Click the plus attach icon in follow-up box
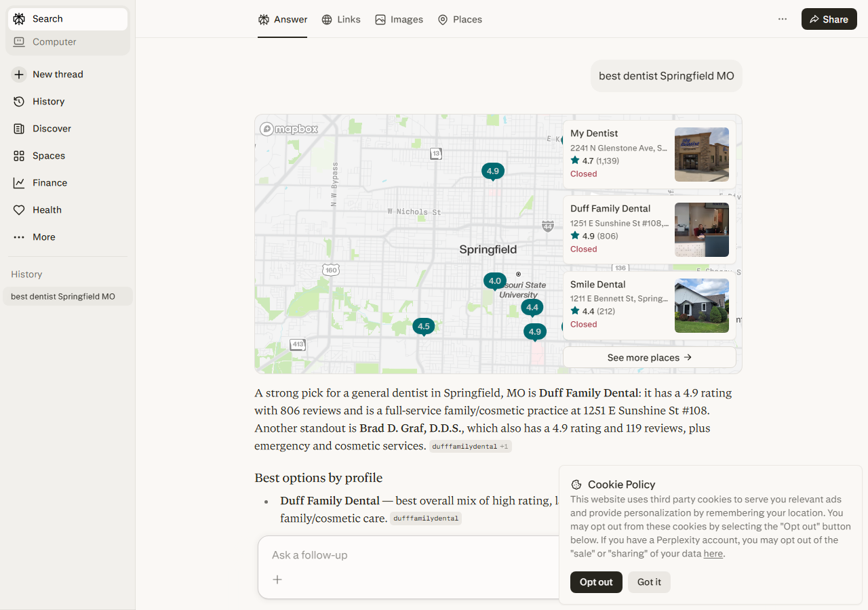This screenshot has height=610, width=868. [277, 579]
